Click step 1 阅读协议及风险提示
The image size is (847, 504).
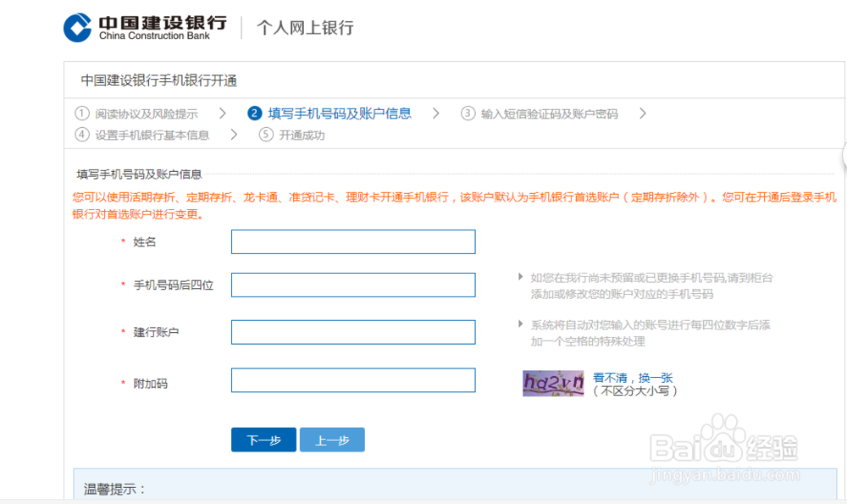pyautogui.click(x=136, y=114)
